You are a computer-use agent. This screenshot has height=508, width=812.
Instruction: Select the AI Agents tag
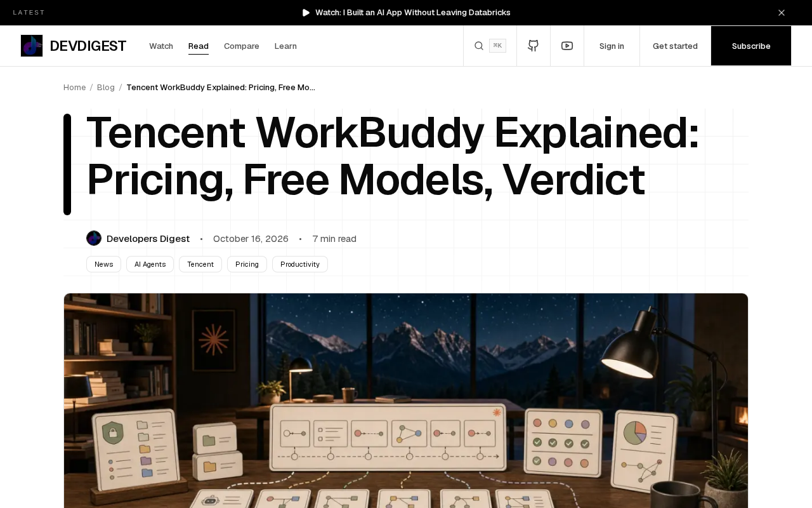[150, 264]
